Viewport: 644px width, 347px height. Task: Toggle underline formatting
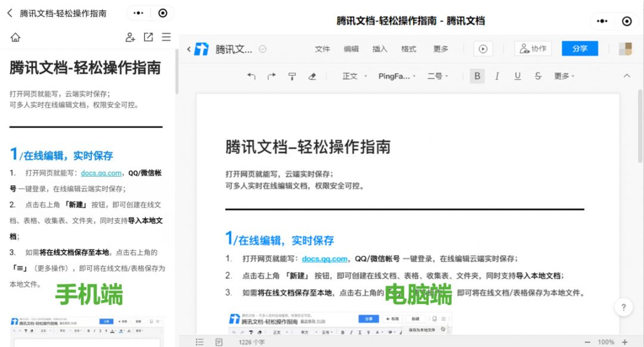[x=518, y=76]
